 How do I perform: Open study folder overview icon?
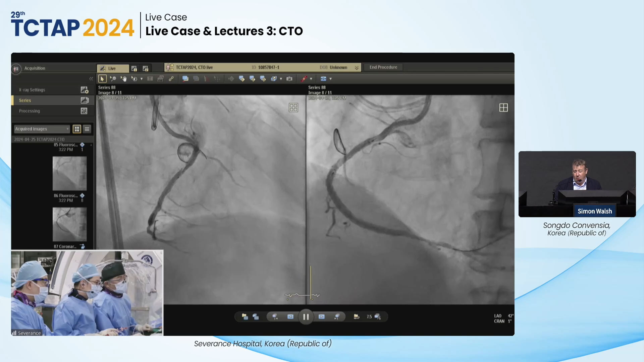(245, 317)
